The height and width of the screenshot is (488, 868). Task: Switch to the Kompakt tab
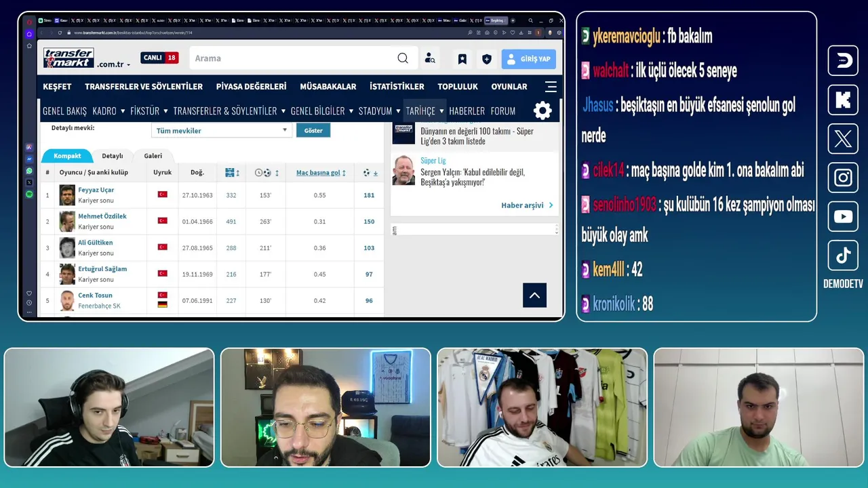coord(67,156)
